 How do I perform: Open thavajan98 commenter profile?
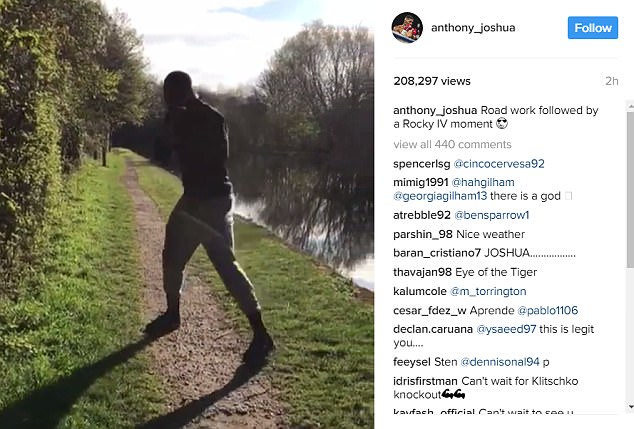click(422, 272)
